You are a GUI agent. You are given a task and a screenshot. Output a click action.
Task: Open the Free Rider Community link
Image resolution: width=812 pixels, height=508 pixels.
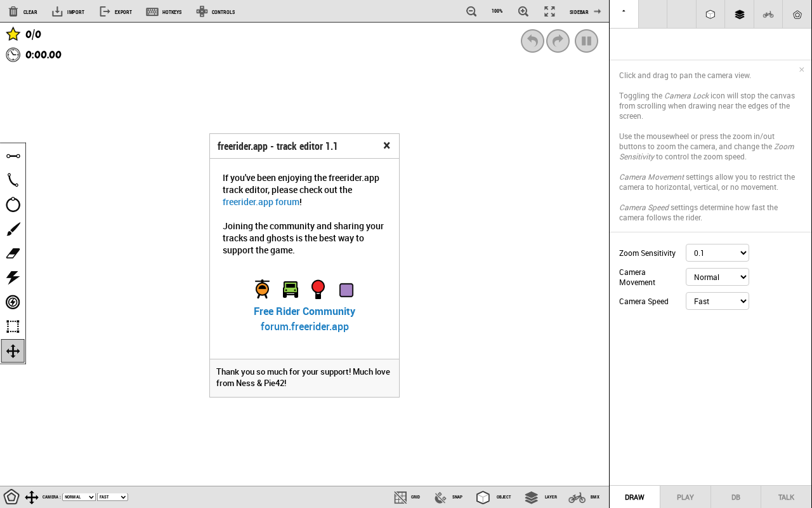click(304, 311)
